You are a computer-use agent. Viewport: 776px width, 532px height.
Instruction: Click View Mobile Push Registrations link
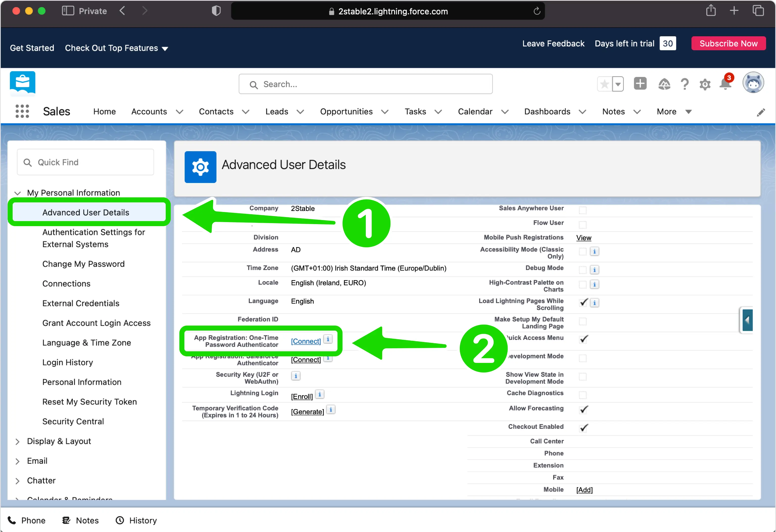584,237
